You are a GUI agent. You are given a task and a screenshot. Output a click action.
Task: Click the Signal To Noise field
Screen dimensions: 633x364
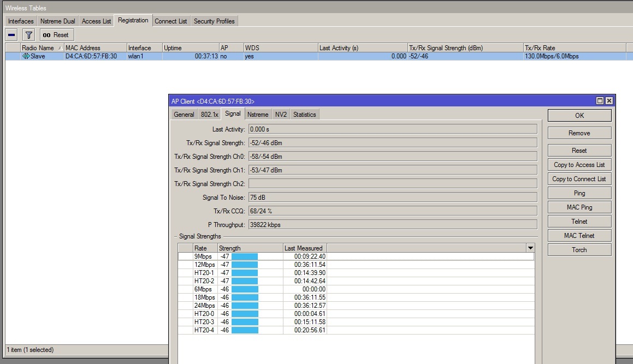392,198
